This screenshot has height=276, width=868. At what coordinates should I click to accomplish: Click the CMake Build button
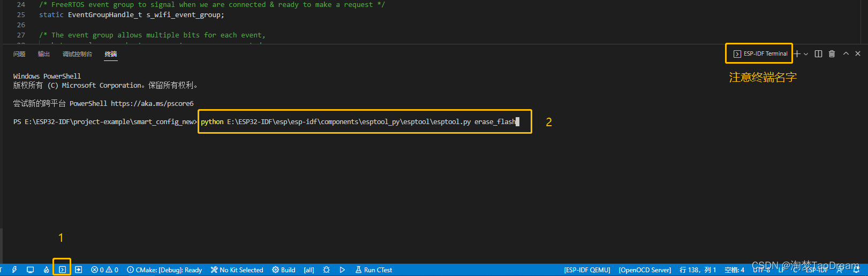pos(284,270)
